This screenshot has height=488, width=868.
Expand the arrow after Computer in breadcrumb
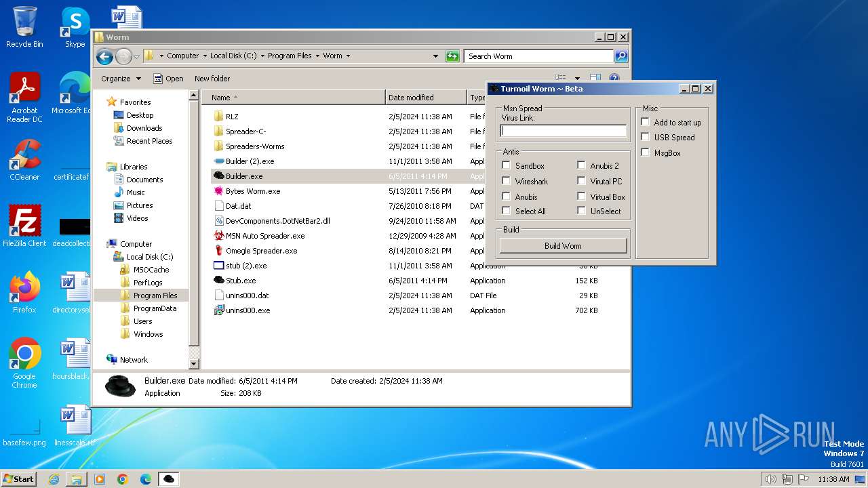pos(204,56)
